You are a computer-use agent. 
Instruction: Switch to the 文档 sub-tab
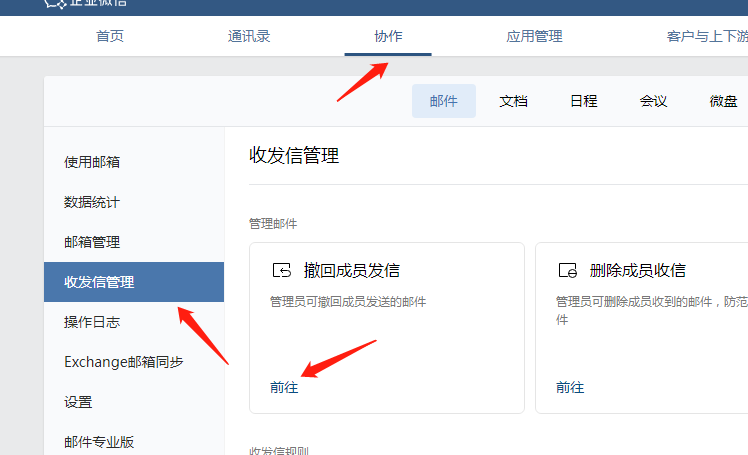coord(514,101)
